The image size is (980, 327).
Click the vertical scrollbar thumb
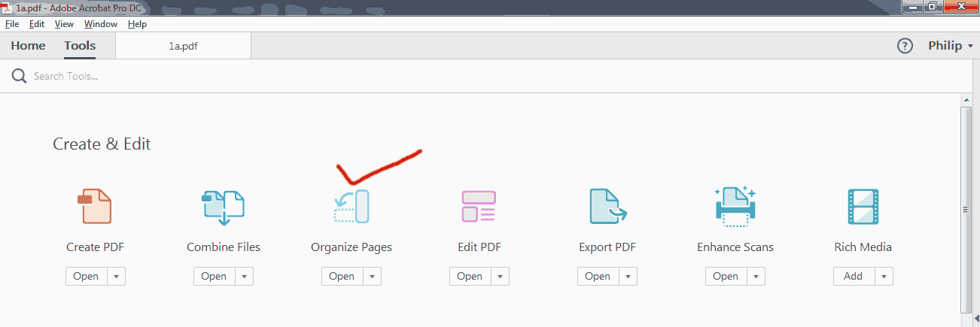[967, 210]
